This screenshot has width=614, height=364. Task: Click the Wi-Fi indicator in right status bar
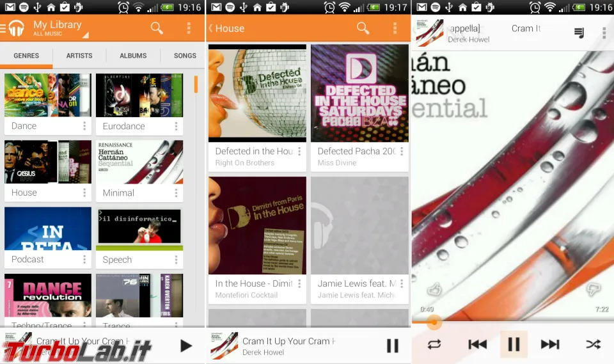[550, 6]
